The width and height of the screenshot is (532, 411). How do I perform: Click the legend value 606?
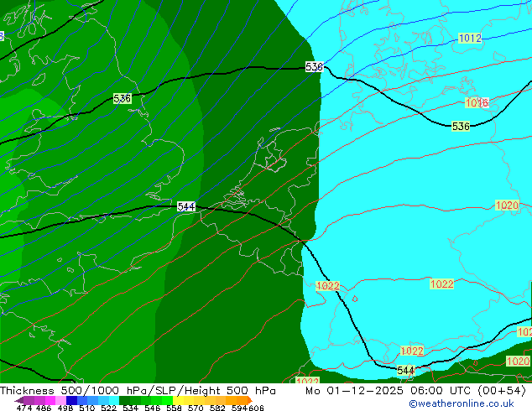(x=256, y=408)
